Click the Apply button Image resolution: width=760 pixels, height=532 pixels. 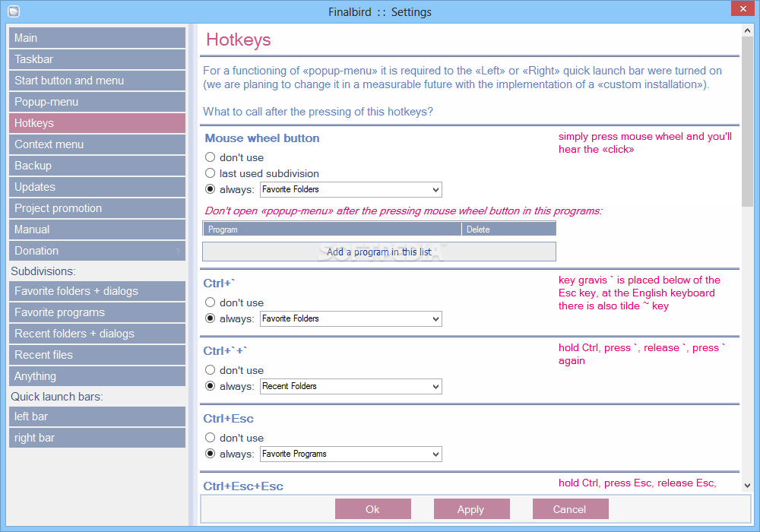click(471, 509)
